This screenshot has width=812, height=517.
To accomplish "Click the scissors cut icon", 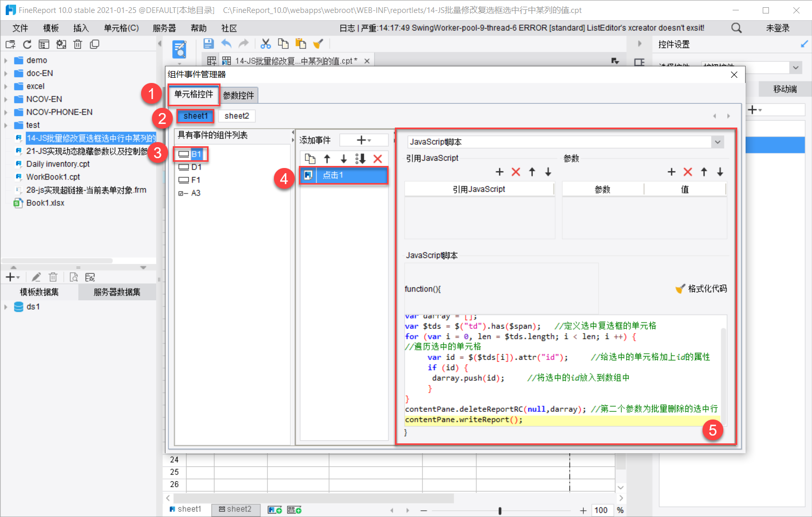I will (x=266, y=44).
